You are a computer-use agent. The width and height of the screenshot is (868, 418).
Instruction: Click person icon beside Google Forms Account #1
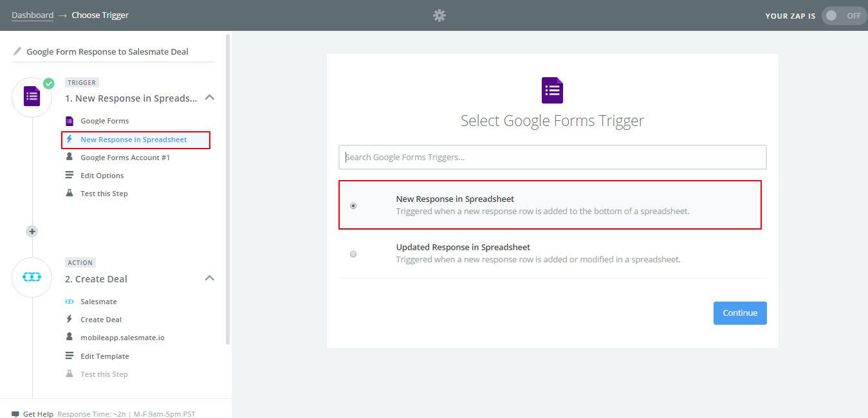(69, 157)
